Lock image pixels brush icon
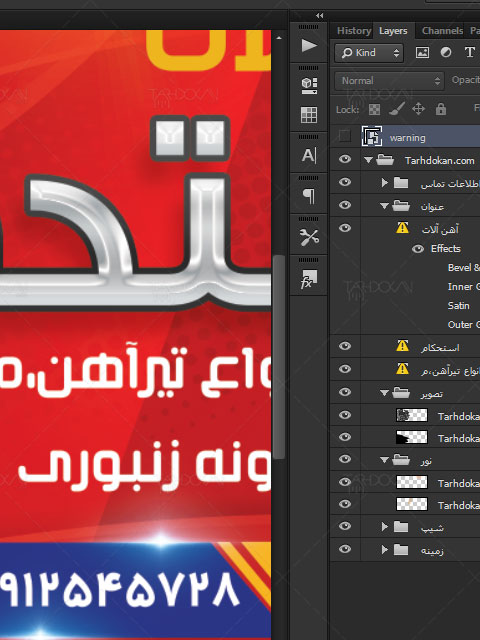Screen dimensions: 480x640 [396, 109]
